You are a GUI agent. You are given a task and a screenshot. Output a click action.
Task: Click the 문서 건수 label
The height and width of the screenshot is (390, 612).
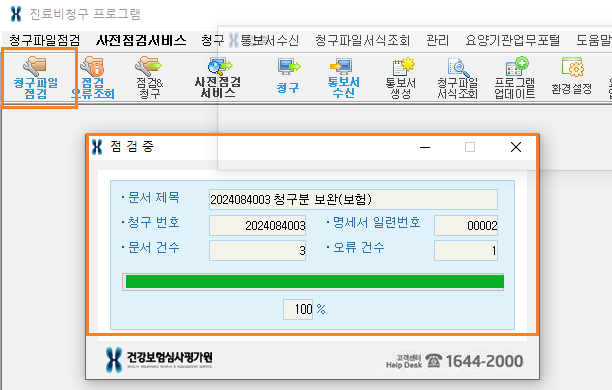[153, 248]
